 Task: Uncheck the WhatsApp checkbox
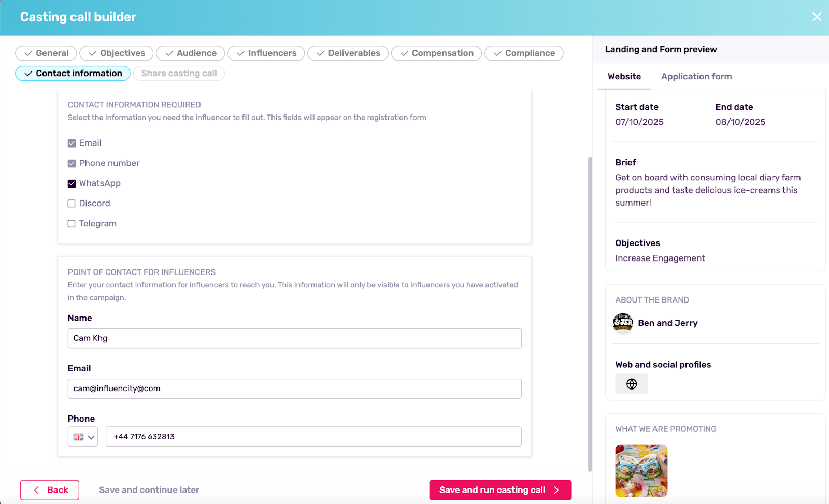point(72,184)
